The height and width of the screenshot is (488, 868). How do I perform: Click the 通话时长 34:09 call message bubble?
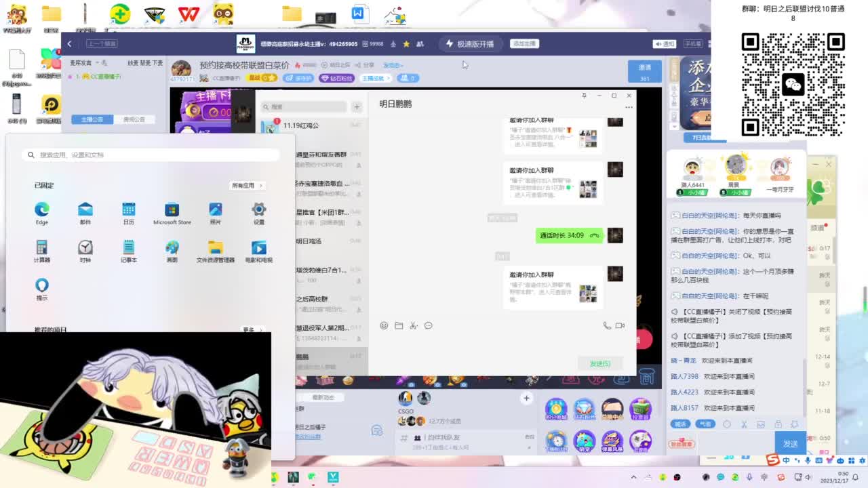coord(570,235)
